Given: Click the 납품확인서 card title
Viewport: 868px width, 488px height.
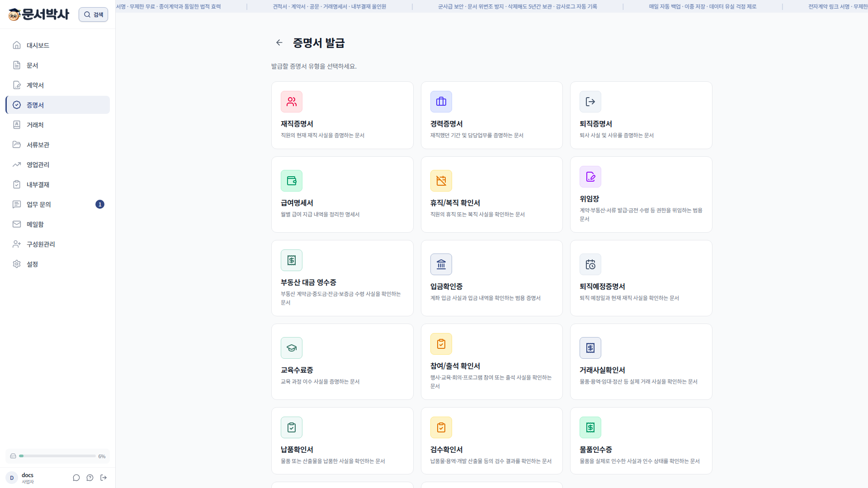Looking at the screenshot, I should click(297, 450).
